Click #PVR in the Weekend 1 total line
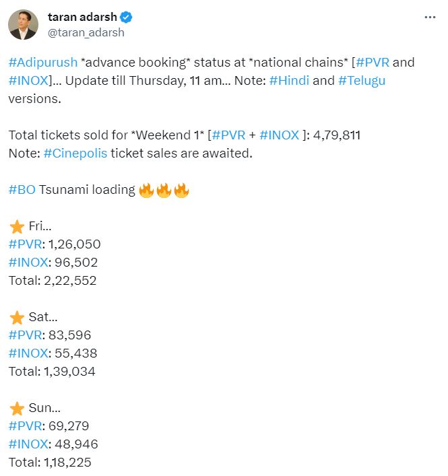 click(x=228, y=135)
